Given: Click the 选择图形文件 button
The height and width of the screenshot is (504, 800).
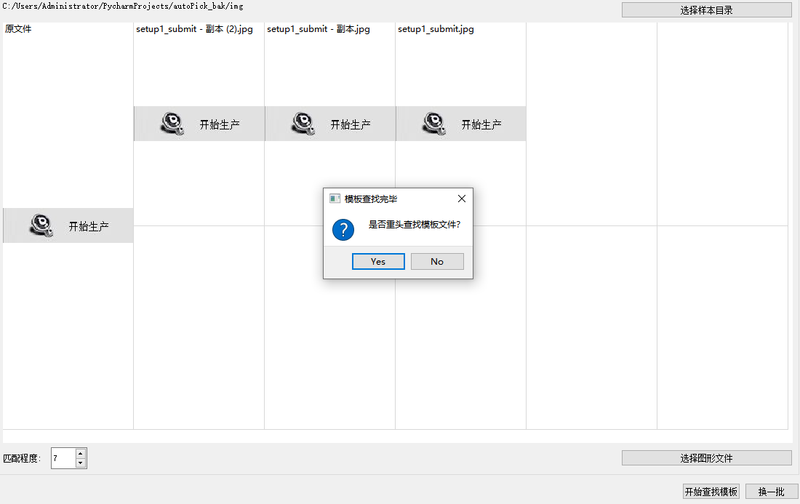Looking at the screenshot, I should coord(707,458).
